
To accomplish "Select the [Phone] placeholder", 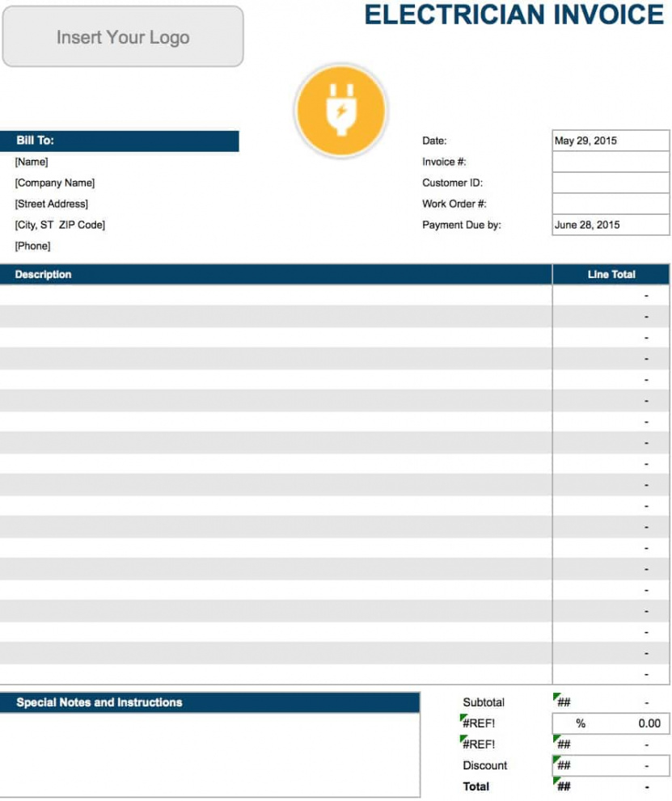I will (x=32, y=246).
